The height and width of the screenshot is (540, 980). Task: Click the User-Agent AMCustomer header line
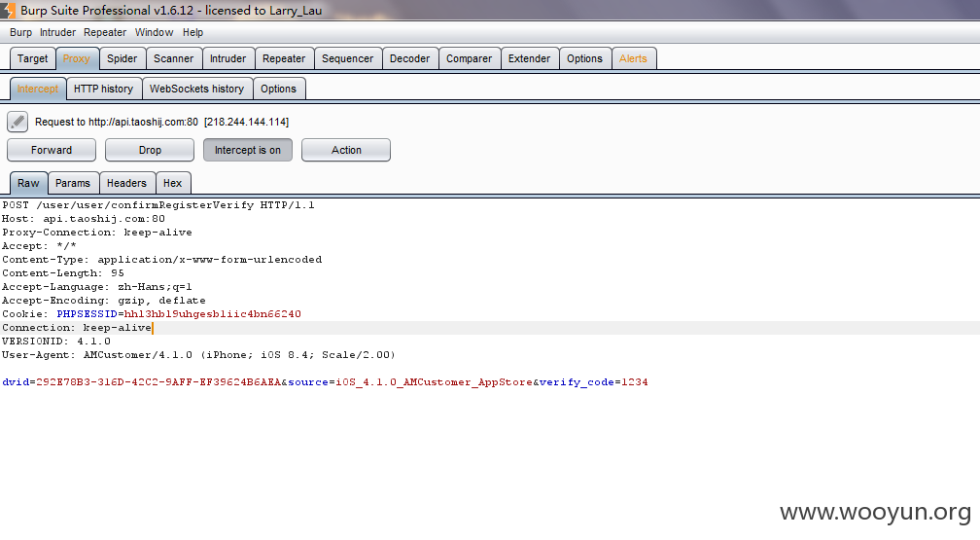[x=198, y=355]
